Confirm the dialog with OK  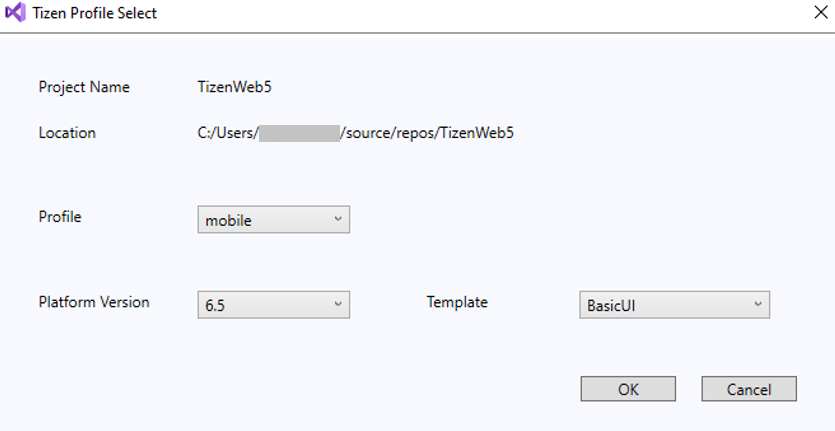pyautogui.click(x=628, y=389)
